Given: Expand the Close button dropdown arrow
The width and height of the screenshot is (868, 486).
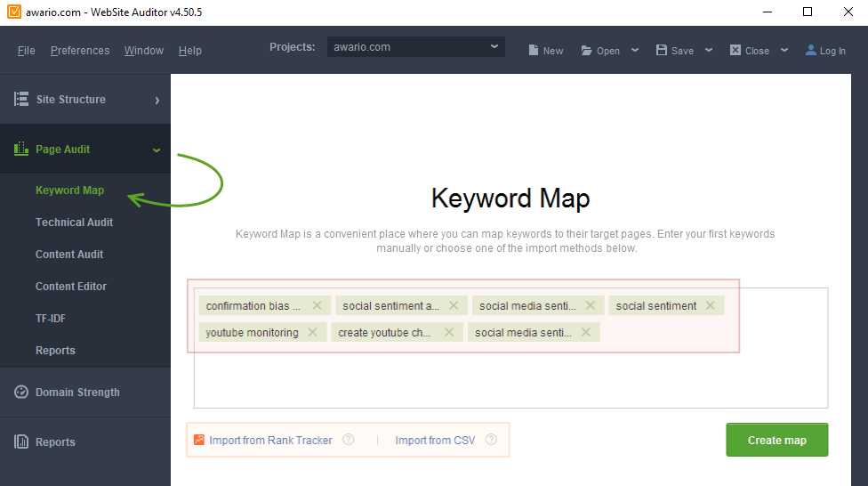Looking at the screenshot, I should click(784, 50).
